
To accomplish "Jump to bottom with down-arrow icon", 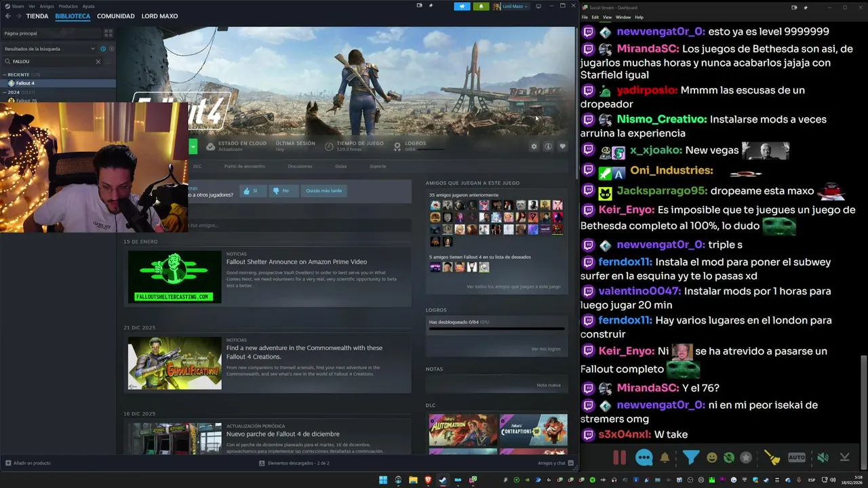I will [844, 457].
